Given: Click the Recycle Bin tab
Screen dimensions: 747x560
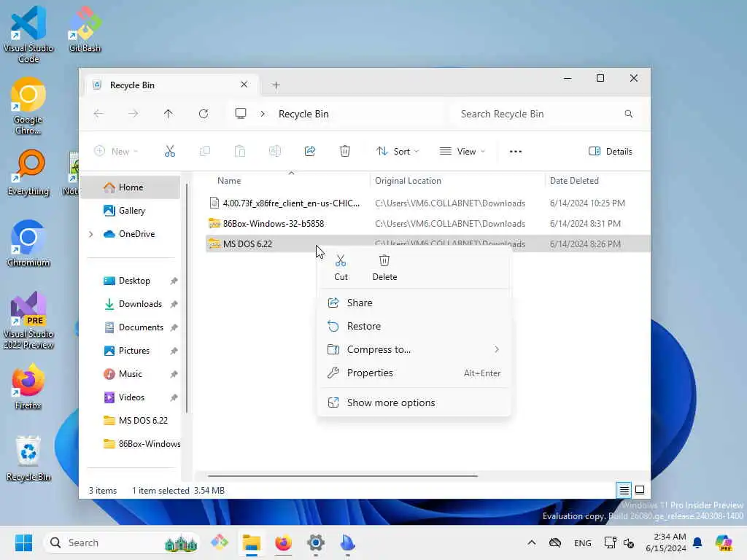Looking at the screenshot, I should [171, 85].
